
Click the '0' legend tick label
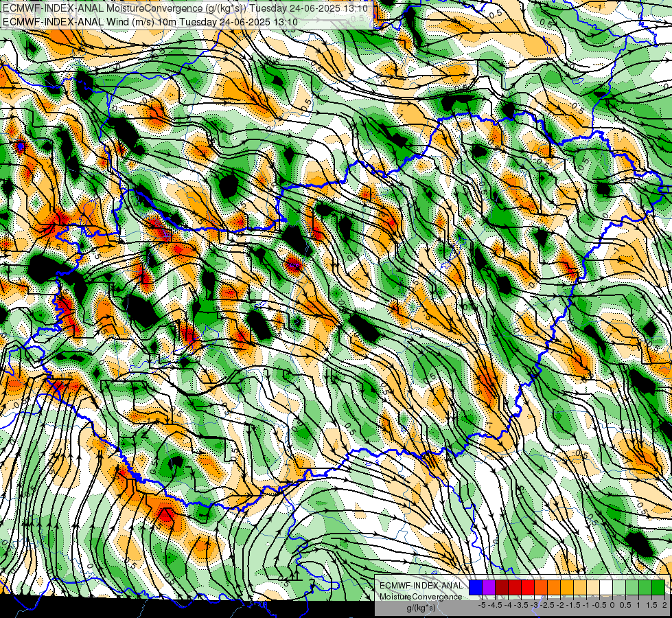(612, 605)
